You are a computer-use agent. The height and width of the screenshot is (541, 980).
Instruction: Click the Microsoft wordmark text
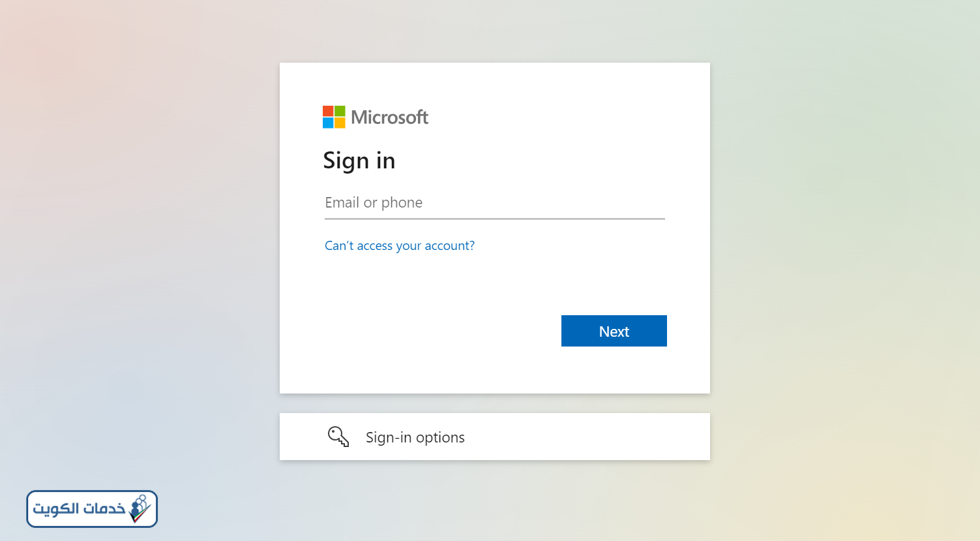[390, 117]
